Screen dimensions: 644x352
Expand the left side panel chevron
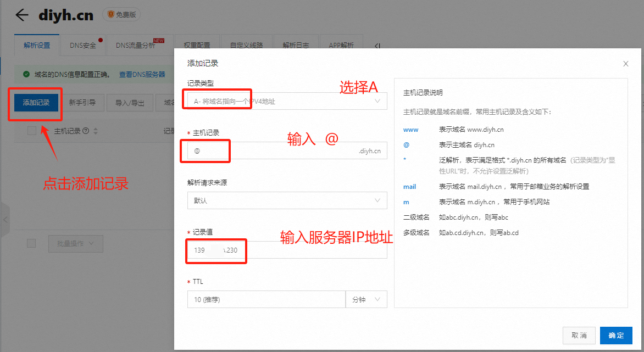coord(4,219)
